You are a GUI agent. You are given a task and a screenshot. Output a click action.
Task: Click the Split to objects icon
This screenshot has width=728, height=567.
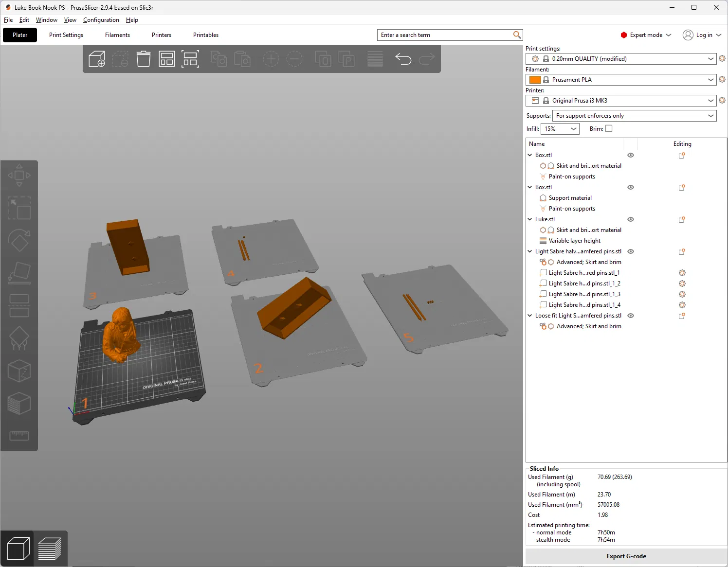[x=323, y=59]
